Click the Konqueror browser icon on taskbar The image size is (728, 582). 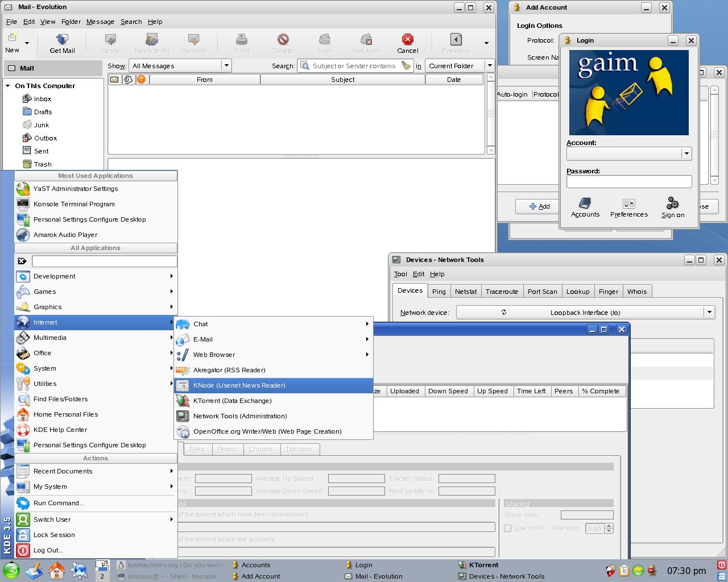pyautogui.click(x=79, y=570)
